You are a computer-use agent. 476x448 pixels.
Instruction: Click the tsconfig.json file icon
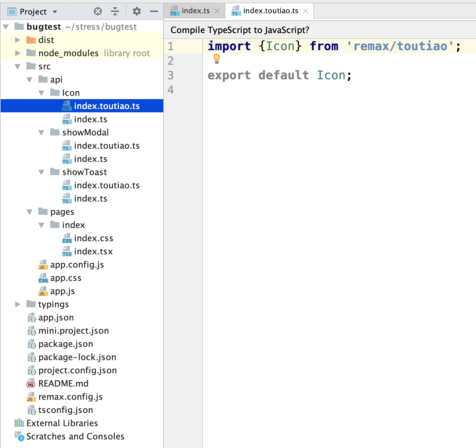[31, 410]
